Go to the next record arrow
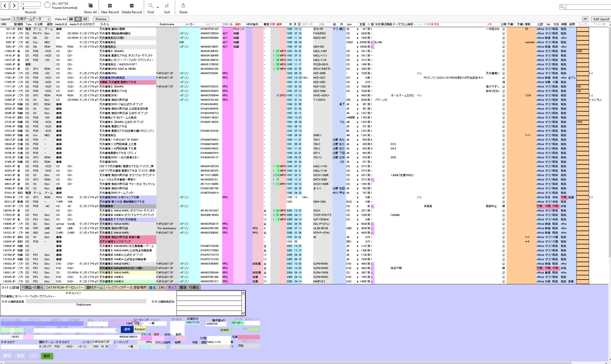This screenshot has height=364, width=611. (x=14, y=5)
